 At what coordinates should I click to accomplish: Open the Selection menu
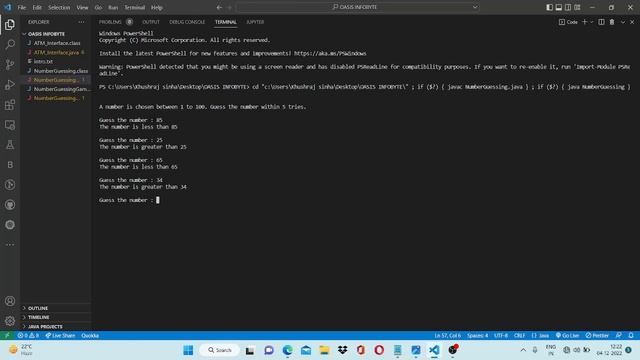[x=59, y=7]
